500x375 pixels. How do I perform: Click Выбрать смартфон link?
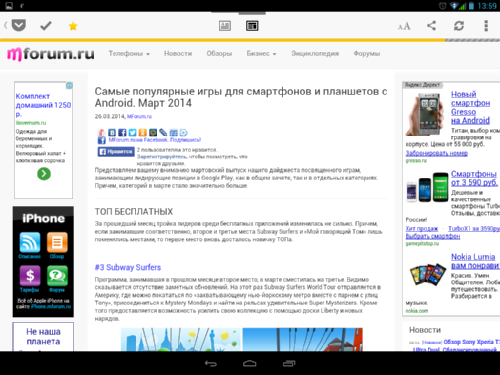pyautogui.click(x=433, y=236)
